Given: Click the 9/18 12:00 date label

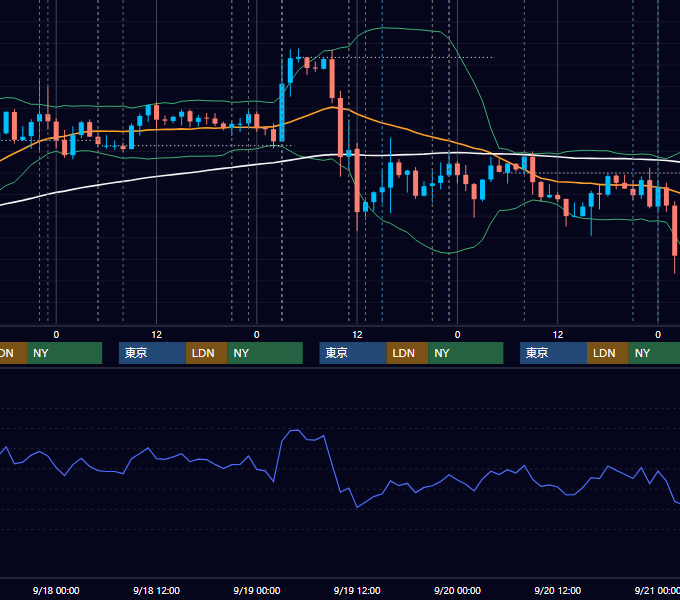Looking at the screenshot, I should point(156,590).
